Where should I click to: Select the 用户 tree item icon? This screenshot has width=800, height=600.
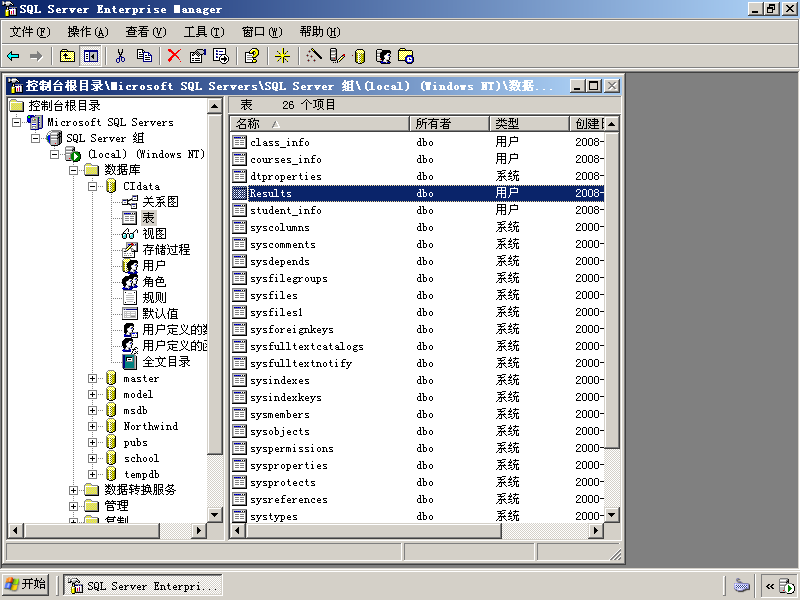pyautogui.click(x=130, y=266)
